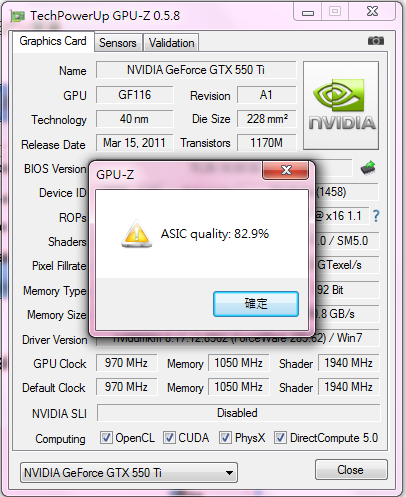Click the NVIDIA logo image
406x497 pixels.
click(341, 105)
